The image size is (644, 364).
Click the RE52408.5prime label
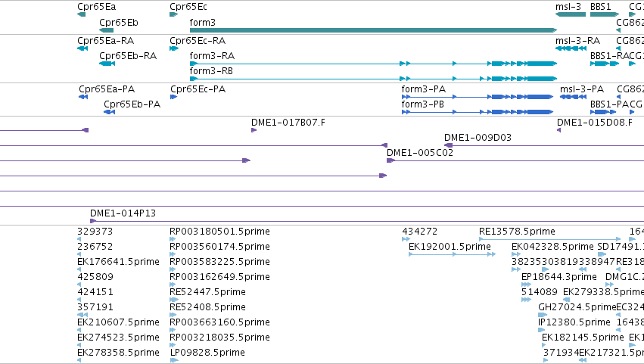(x=208, y=307)
